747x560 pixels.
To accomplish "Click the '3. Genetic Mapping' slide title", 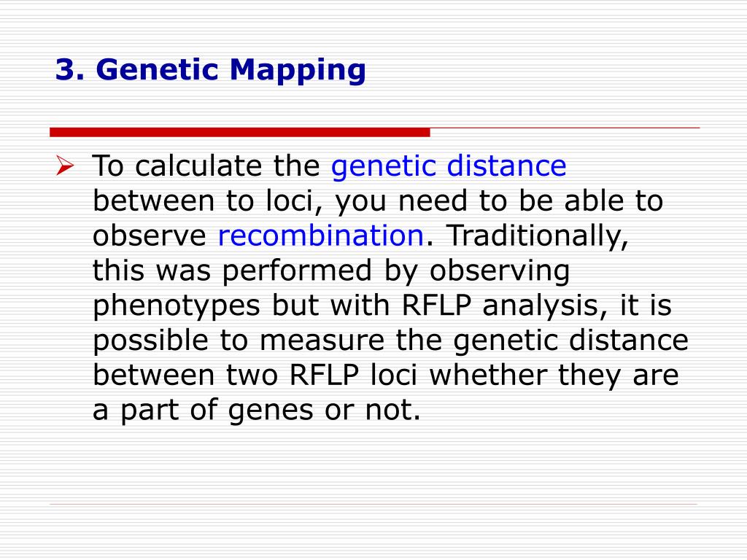I will point(211,71).
